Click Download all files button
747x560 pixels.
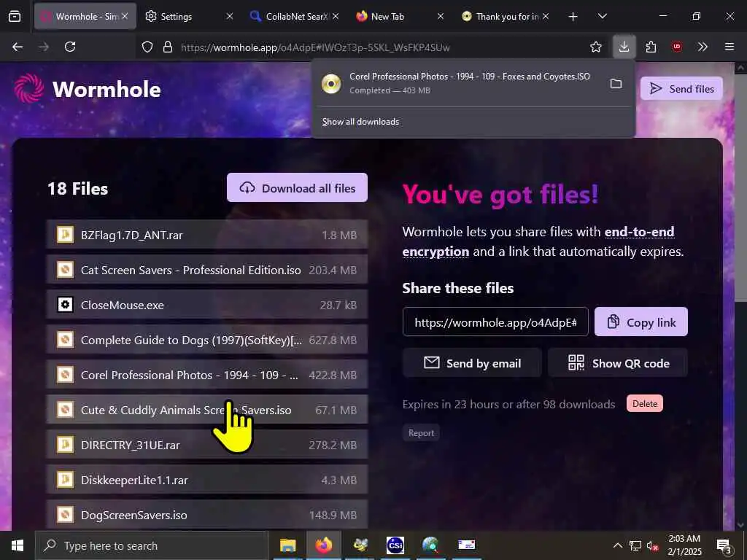(x=297, y=187)
